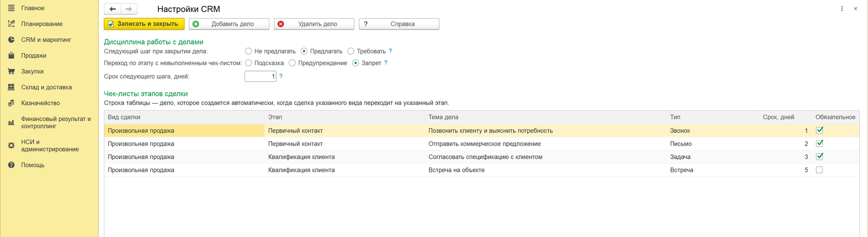
Task: Select Предлагать option
Action: 304,51
